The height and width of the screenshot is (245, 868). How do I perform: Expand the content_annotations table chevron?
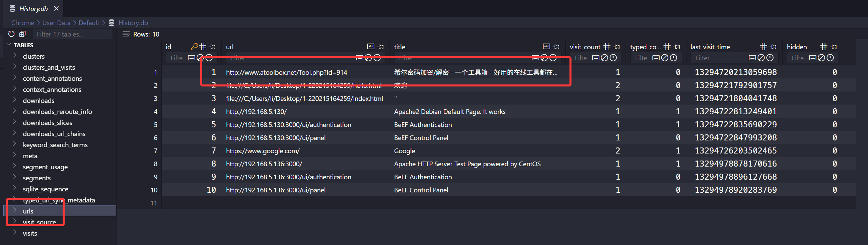click(x=14, y=77)
